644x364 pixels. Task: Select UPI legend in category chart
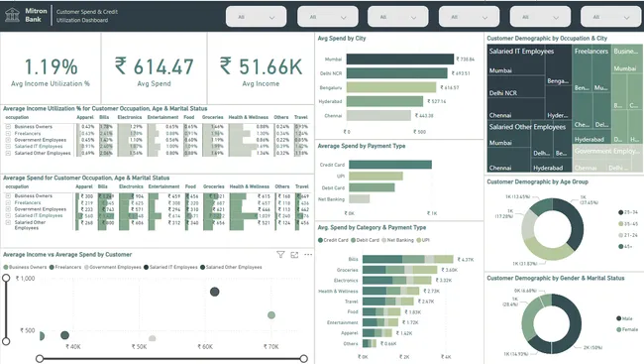coord(423,240)
